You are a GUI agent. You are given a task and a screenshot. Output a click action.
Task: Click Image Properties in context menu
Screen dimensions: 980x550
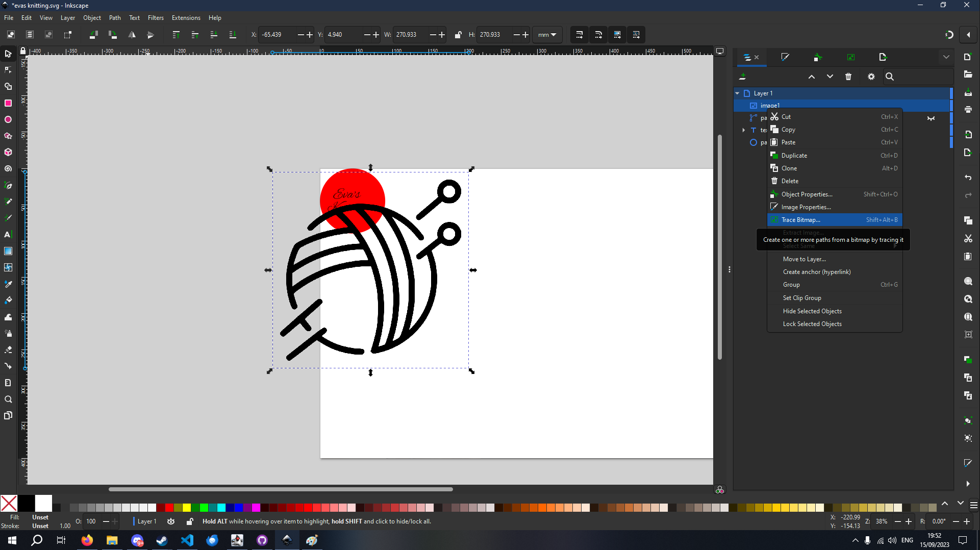(835, 207)
